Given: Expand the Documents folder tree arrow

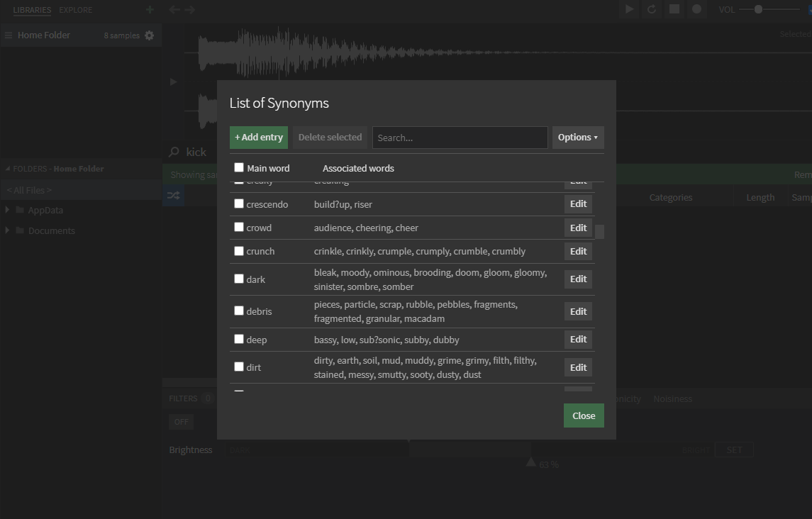Looking at the screenshot, I should [7, 230].
